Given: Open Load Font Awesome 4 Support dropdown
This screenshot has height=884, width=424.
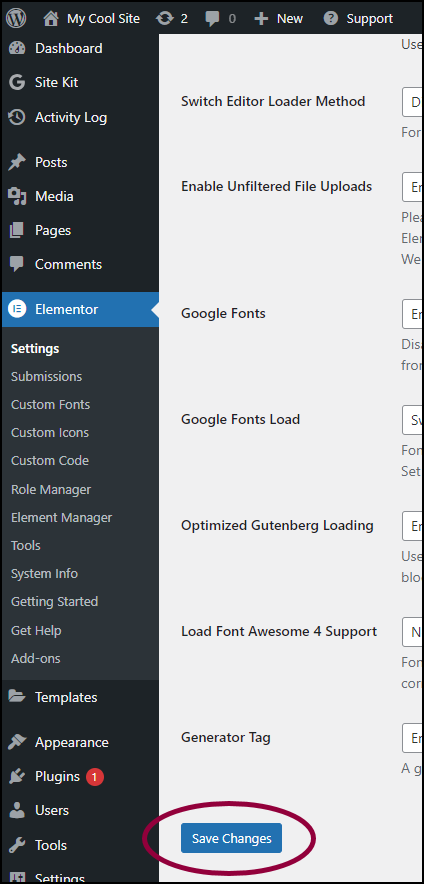Looking at the screenshot, I should (413, 632).
